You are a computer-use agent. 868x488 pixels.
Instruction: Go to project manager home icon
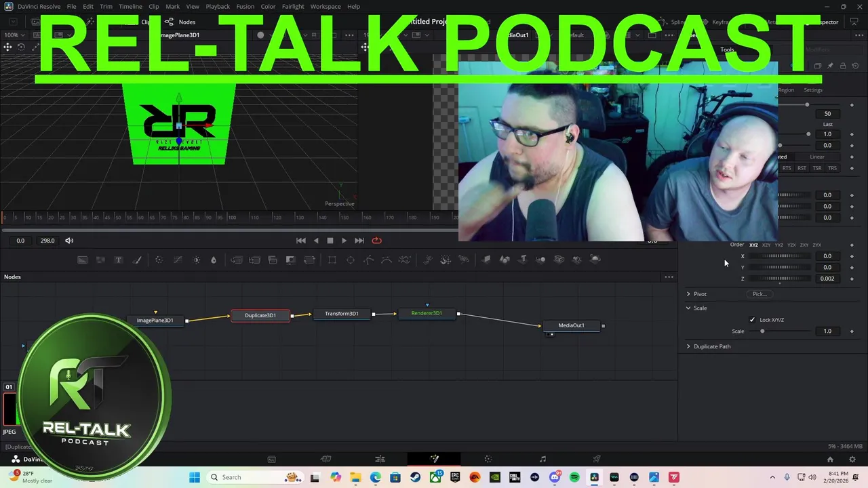(x=830, y=459)
